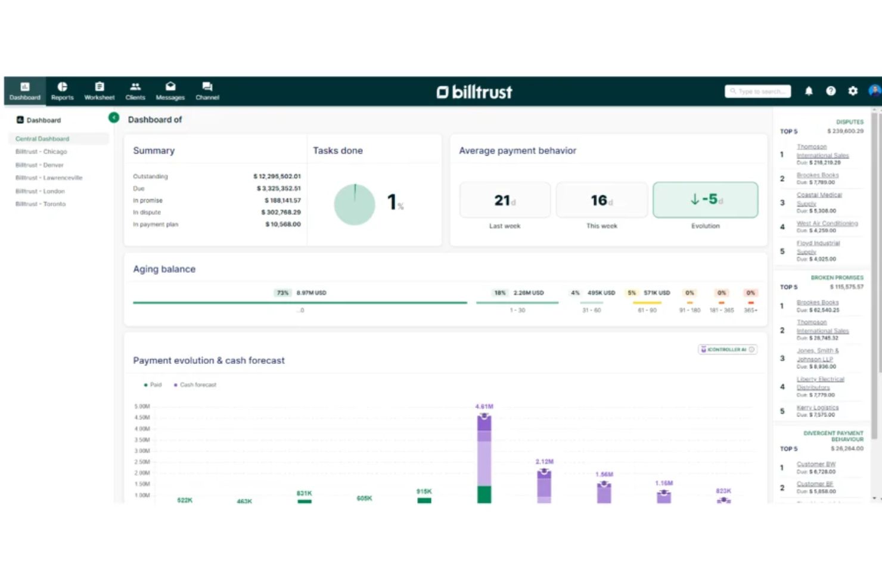Select Billtrust - Toronto dashboard

41,204
